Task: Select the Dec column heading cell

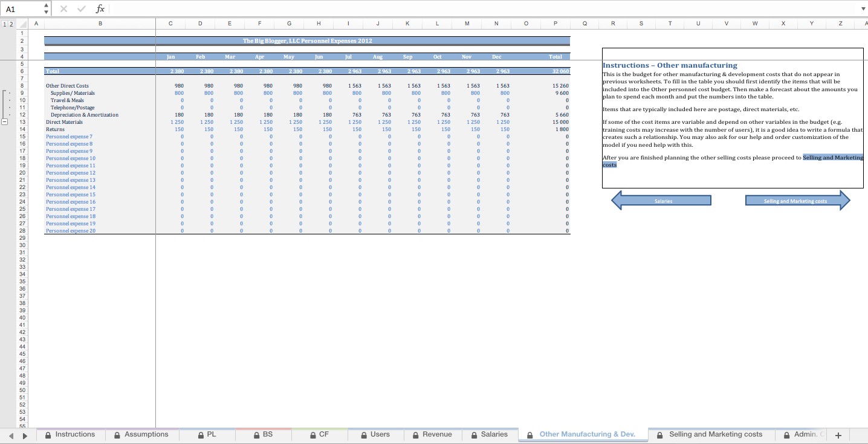Action: pos(496,57)
